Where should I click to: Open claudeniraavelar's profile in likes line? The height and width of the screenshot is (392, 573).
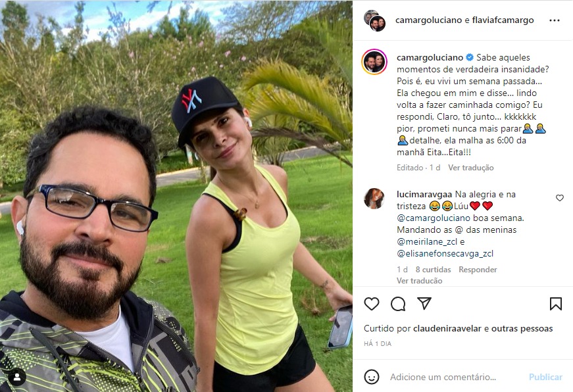(447, 328)
